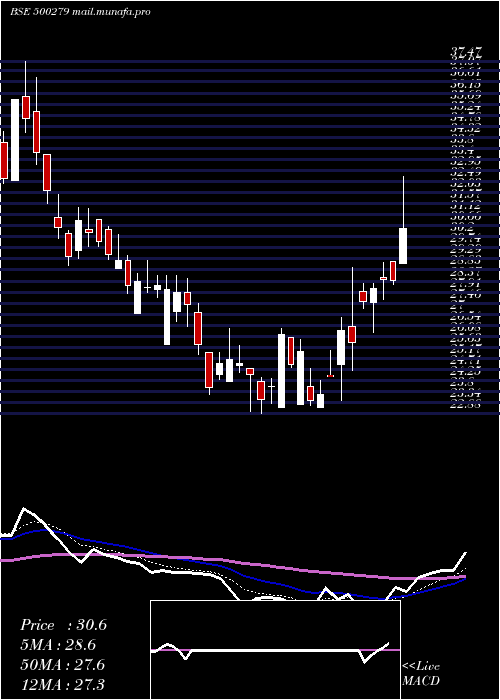Select the Price : 30.6 readout
The image size is (500, 700).
(63, 625)
